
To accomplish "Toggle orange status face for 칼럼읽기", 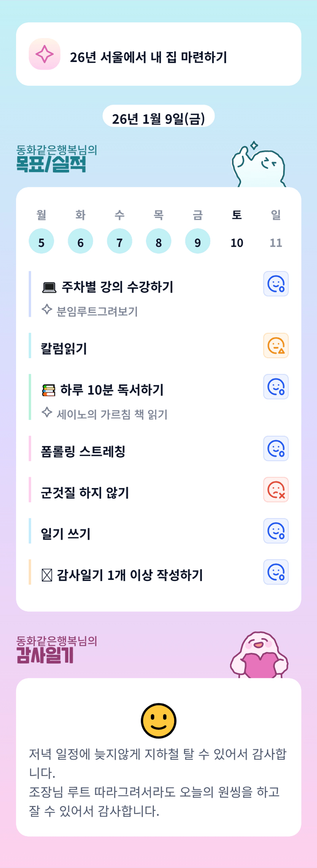I will pyautogui.click(x=276, y=346).
